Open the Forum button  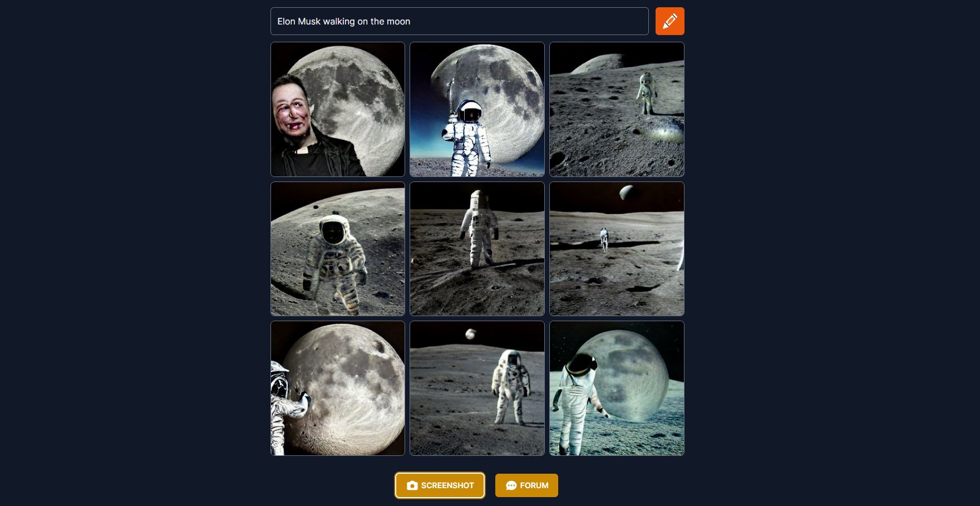pyautogui.click(x=526, y=485)
